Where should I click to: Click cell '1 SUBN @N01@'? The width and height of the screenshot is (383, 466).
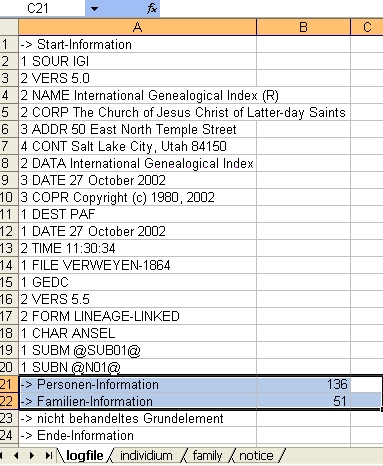[x=137, y=367]
